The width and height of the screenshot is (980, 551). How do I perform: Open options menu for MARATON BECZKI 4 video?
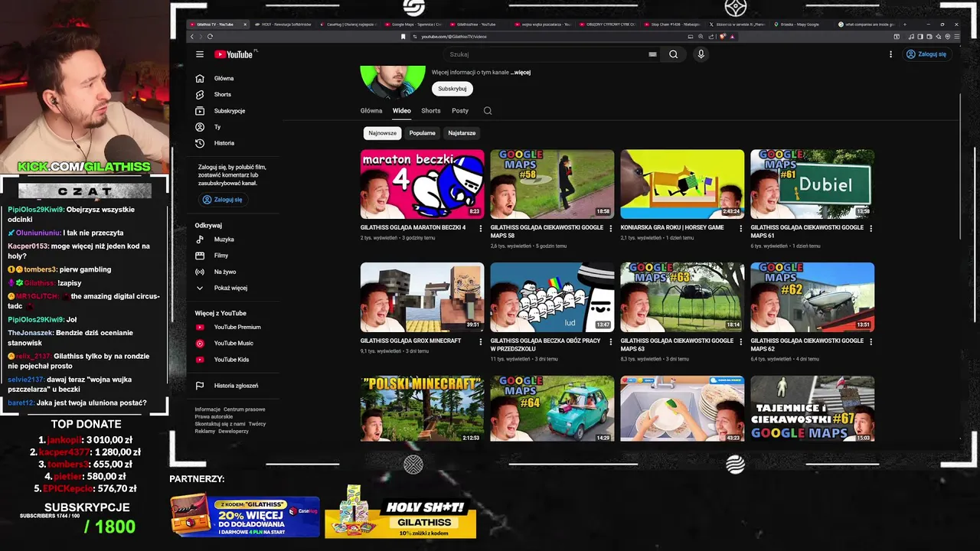[x=481, y=228]
